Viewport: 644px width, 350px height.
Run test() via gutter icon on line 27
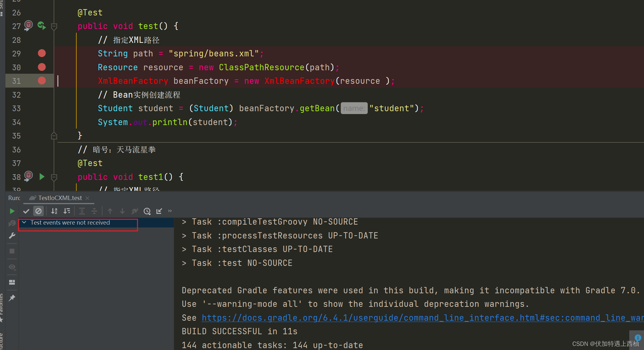click(x=42, y=26)
